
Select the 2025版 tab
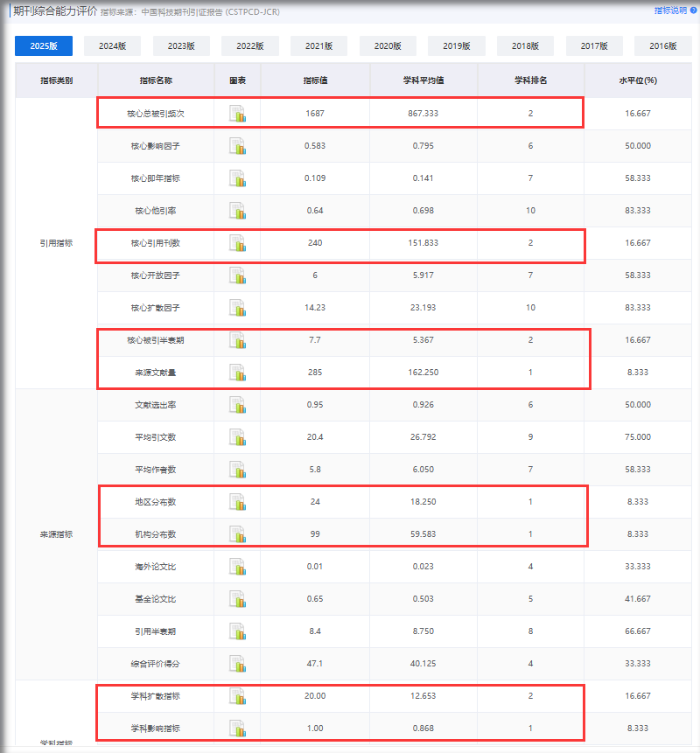coord(44,46)
